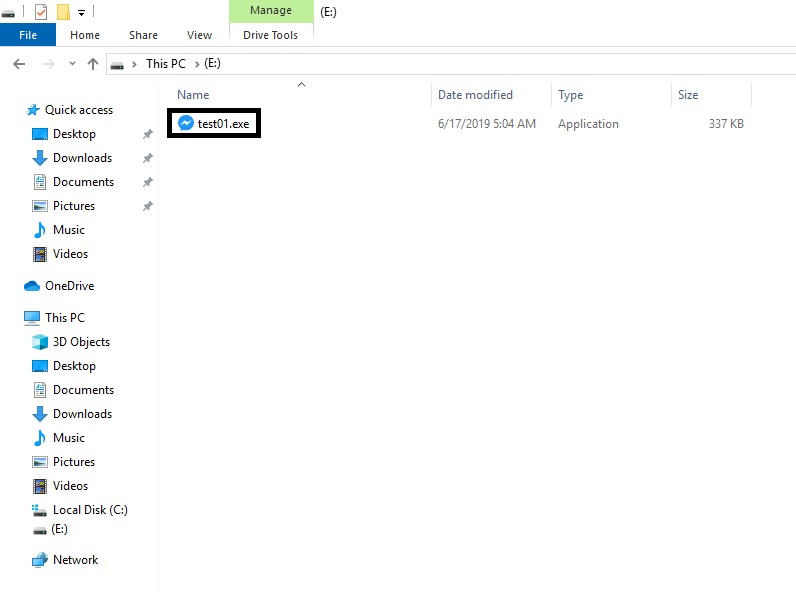Click the Network computers icon

point(40,560)
